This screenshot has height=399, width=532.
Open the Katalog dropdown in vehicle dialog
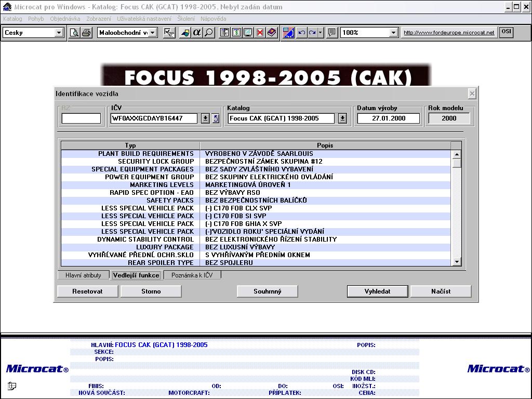click(x=342, y=118)
